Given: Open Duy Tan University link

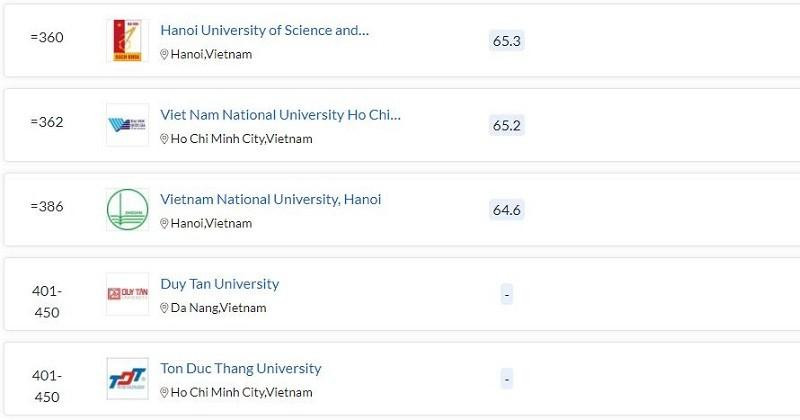Looking at the screenshot, I should coord(219,284).
